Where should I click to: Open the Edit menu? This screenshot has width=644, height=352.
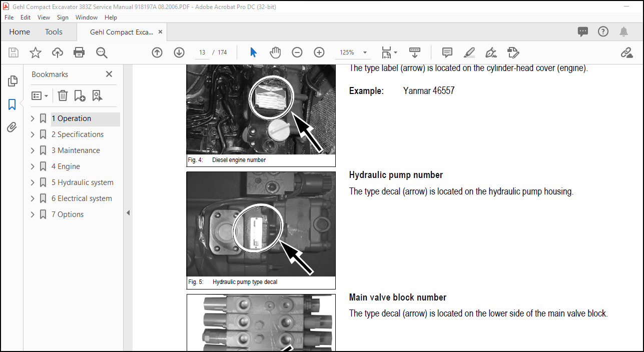coord(26,17)
